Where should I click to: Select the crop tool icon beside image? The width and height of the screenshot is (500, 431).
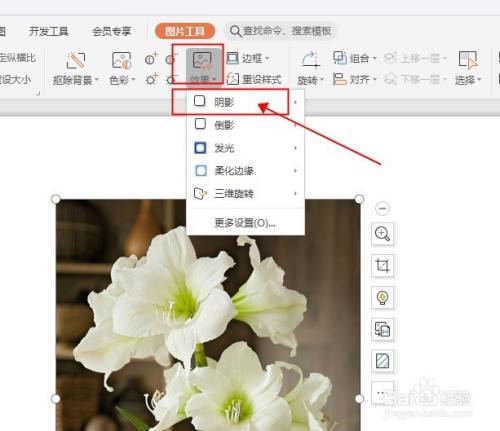[382, 266]
